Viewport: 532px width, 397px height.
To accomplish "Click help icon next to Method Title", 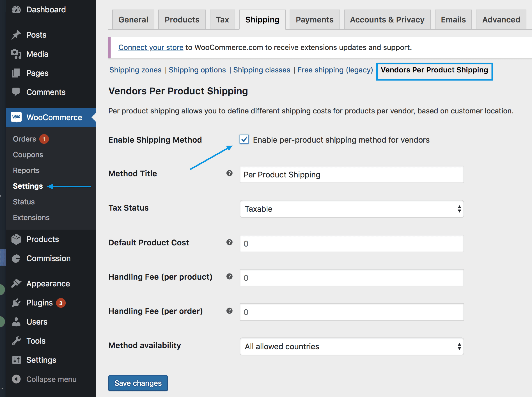I will (229, 173).
